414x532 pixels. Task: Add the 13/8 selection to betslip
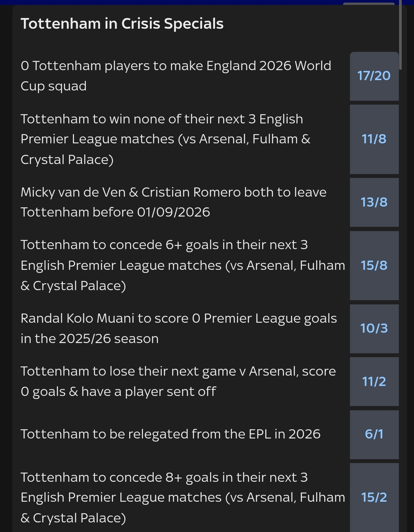[374, 202]
